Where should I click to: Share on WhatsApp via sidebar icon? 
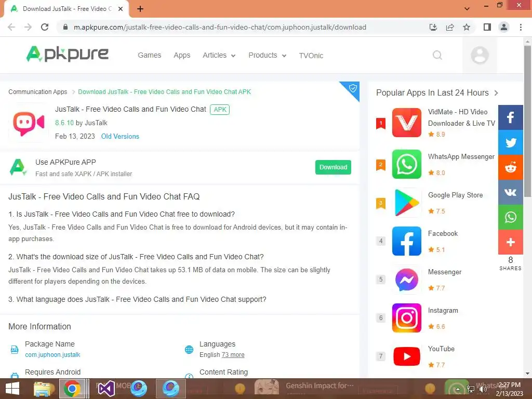[510, 217]
